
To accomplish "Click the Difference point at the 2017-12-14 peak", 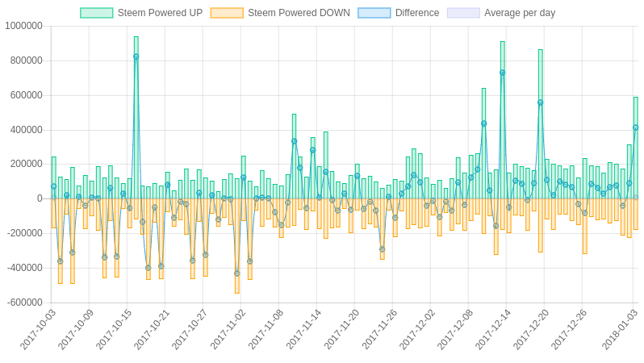I will coord(502,73).
